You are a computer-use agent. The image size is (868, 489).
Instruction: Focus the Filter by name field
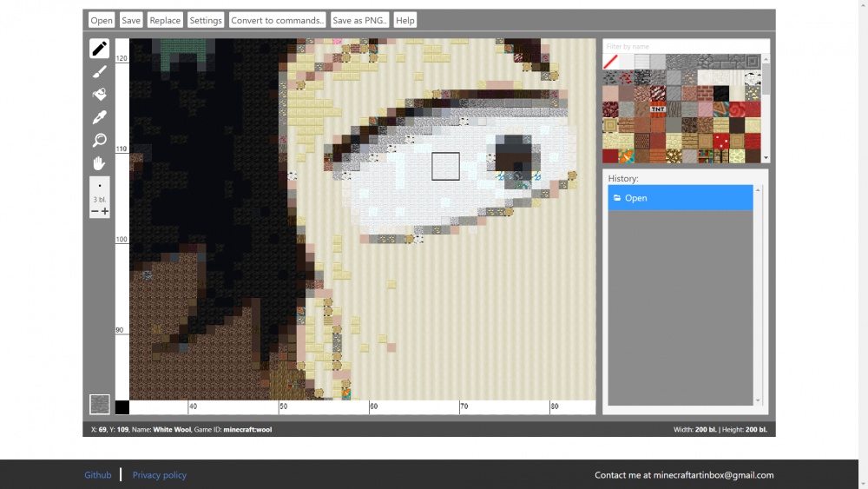pos(686,47)
